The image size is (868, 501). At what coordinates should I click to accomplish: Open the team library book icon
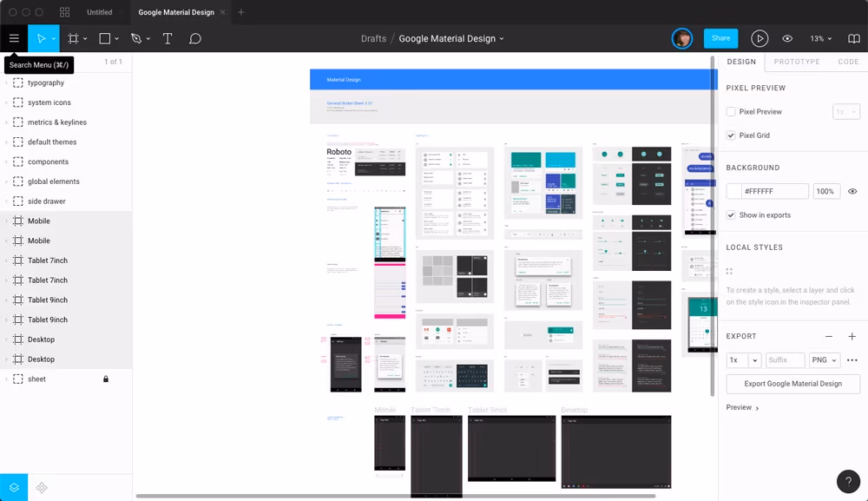tap(854, 39)
